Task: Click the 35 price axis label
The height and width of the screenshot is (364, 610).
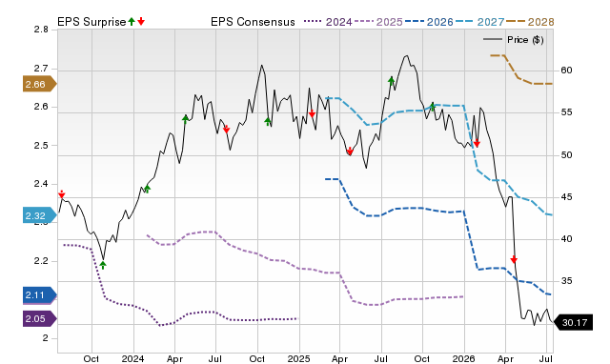Action: 566,281
